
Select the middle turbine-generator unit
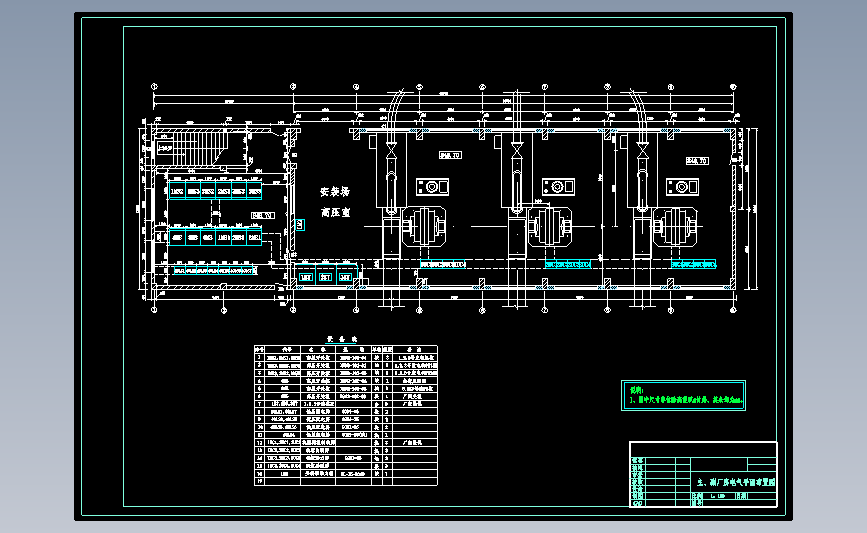[x=550, y=227]
